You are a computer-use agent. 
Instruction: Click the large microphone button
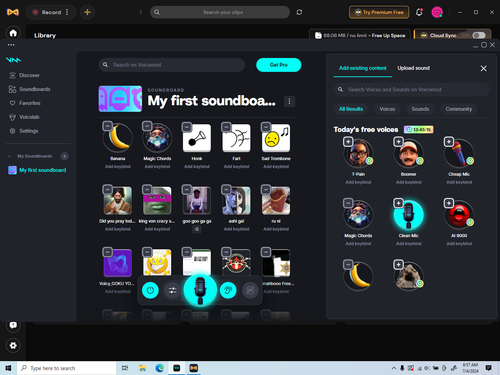pyautogui.click(x=200, y=290)
